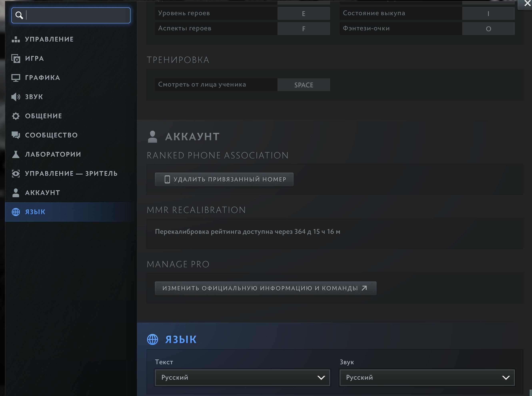This screenshot has width=532, height=396.
Task: Rebind the Смотреть от лица ученика SPACE key
Action: pyautogui.click(x=304, y=85)
